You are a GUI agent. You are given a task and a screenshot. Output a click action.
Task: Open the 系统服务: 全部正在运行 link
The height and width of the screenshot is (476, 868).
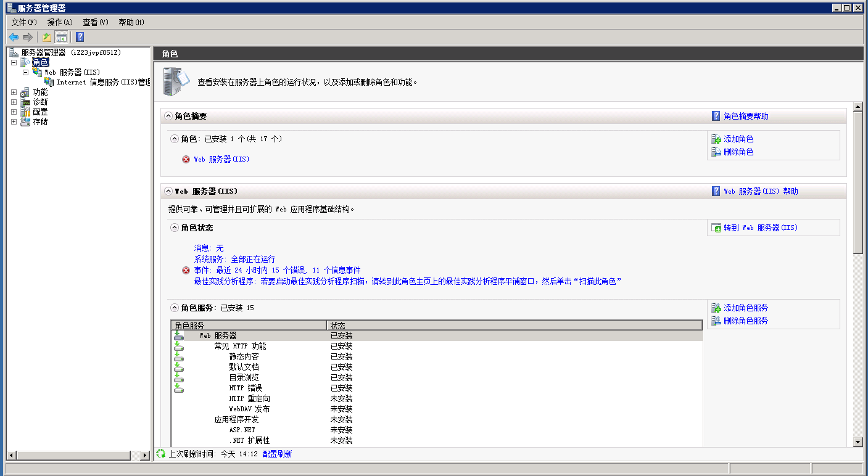pyautogui.click(x=234, y=259)
